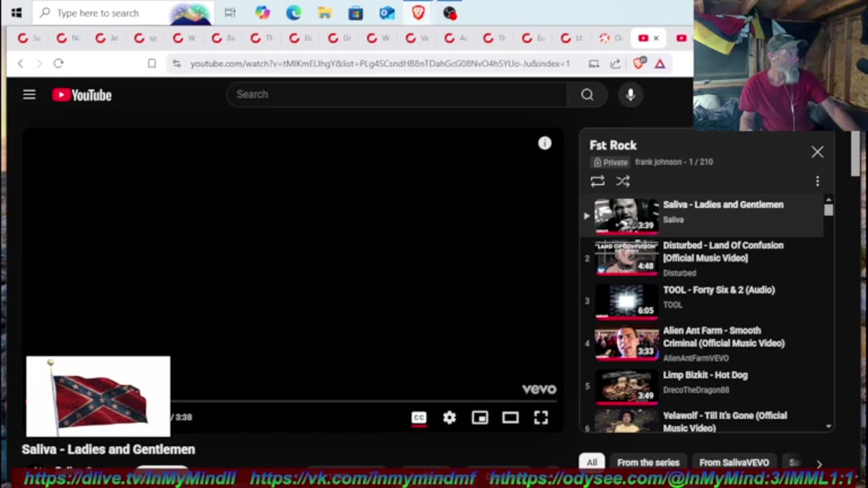Select the 'All' filter chip
Screen dimensions: 868x488
(x=592, y=462)
